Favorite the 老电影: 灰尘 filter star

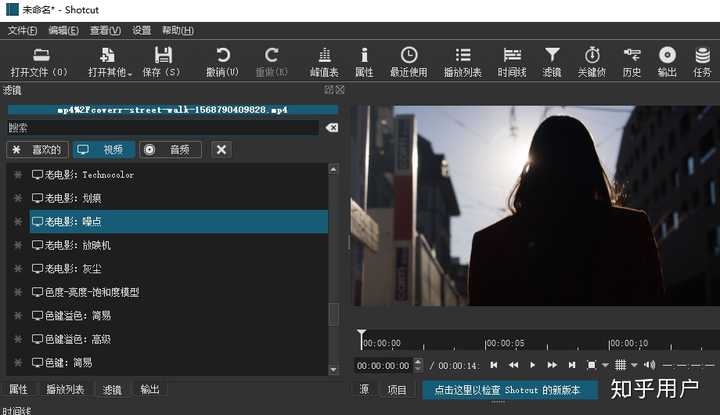[18, 269]
